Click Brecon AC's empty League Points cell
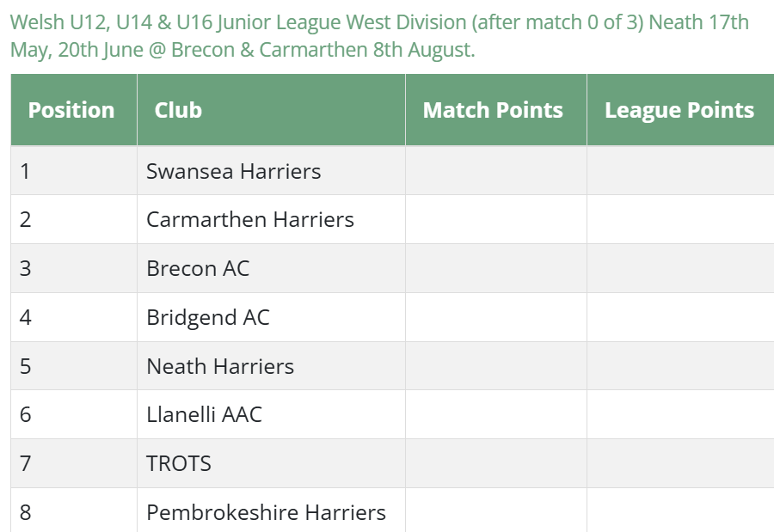 tap(679, 268)
